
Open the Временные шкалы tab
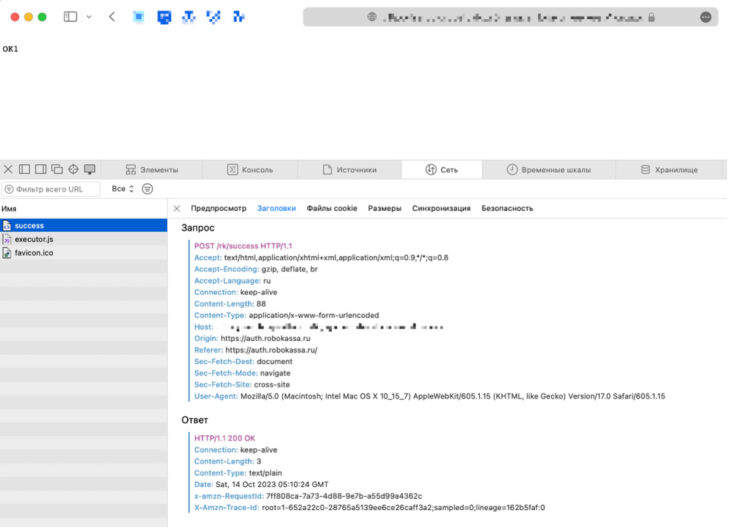pyautogui.click(x=548, y=170)
